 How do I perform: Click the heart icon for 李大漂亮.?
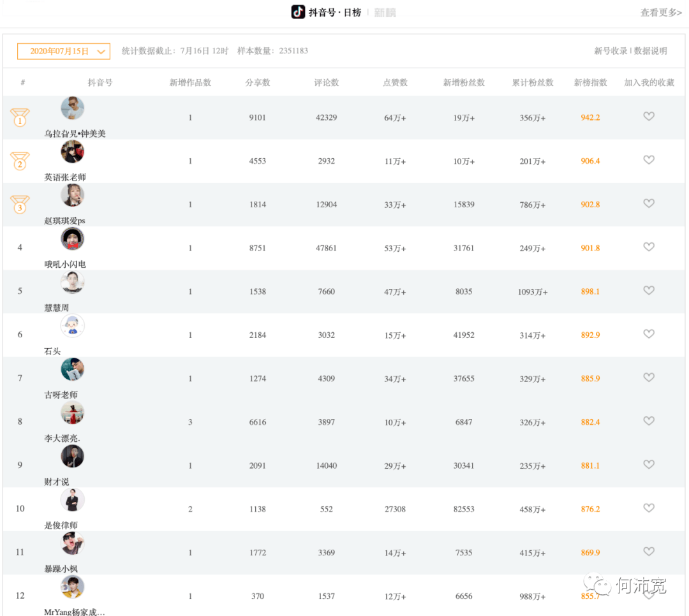tap(649, 421)
